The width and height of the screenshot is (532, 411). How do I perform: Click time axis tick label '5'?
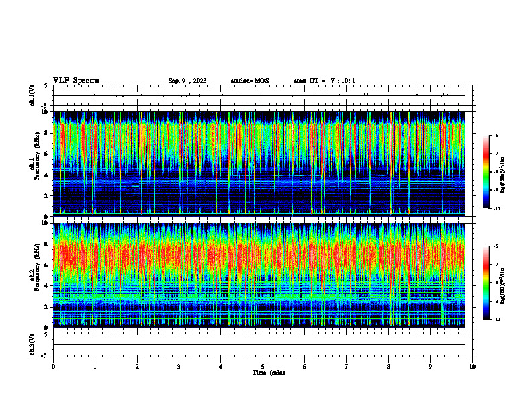coord(263,367)
